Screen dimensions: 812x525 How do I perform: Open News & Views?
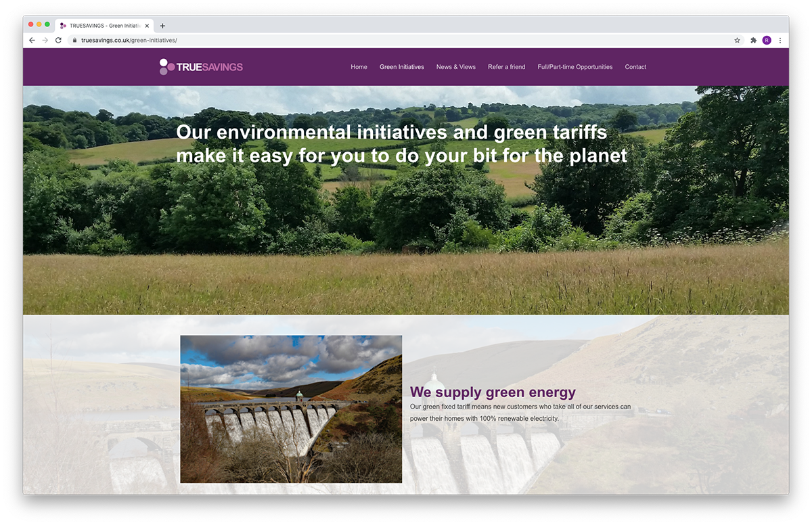[x=456, y=67]
